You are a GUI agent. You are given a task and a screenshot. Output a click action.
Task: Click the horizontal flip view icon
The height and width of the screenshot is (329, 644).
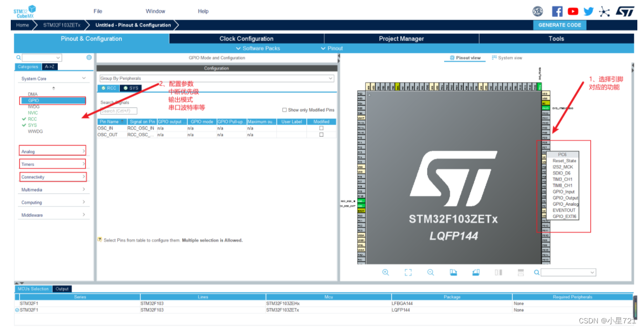tap(498, 272)
